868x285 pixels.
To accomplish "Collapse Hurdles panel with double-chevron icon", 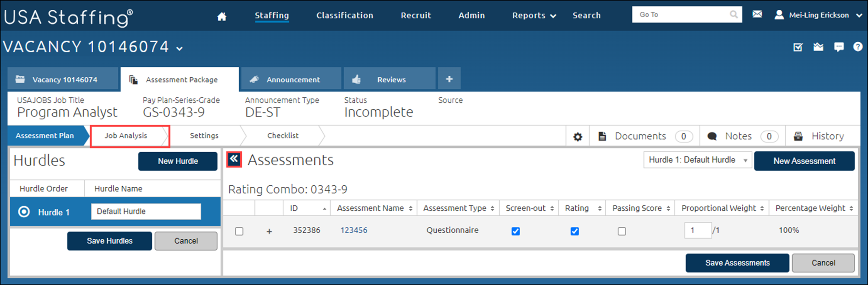I will pyautogui.click(x=234, y=159).
